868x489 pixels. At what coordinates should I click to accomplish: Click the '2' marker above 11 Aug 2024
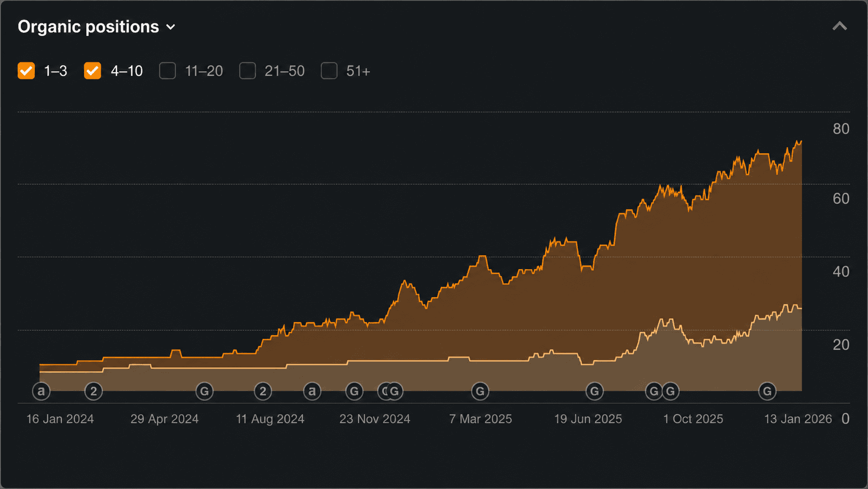(263, 391)
